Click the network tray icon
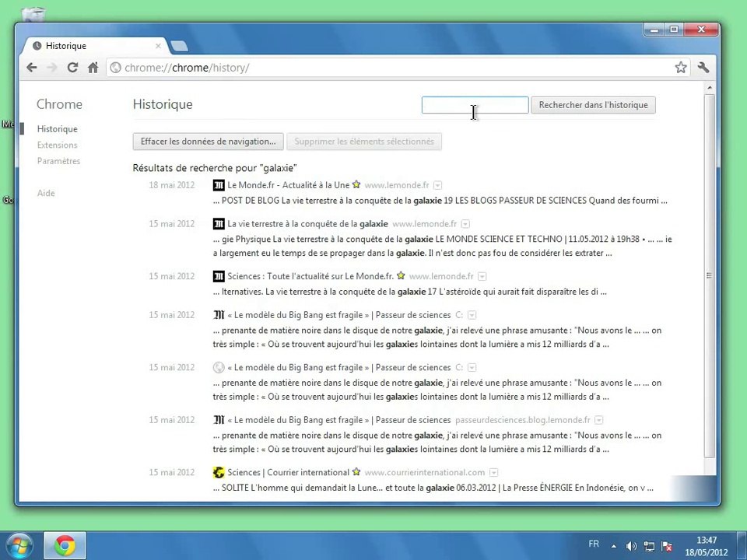 pyautogui.click(x=649, y=546)
